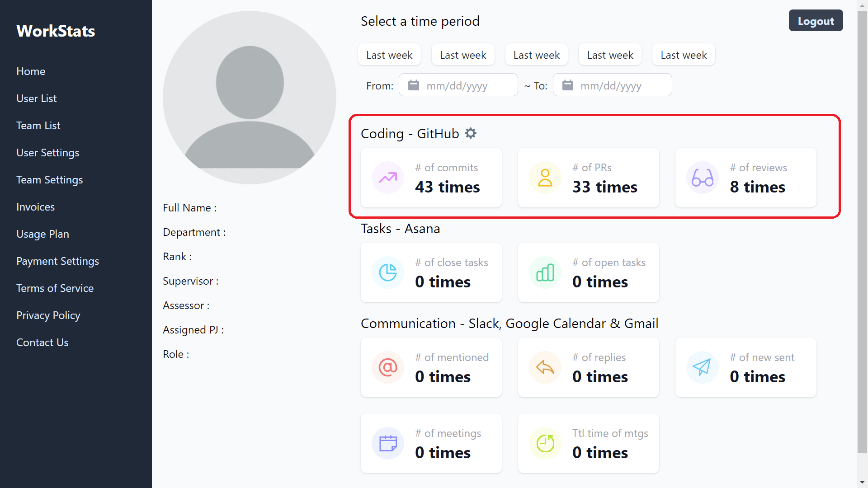The width and height of the screenshot is (868, 488).
Task: Click the WorkStats logo
Action: pos(56,31)
